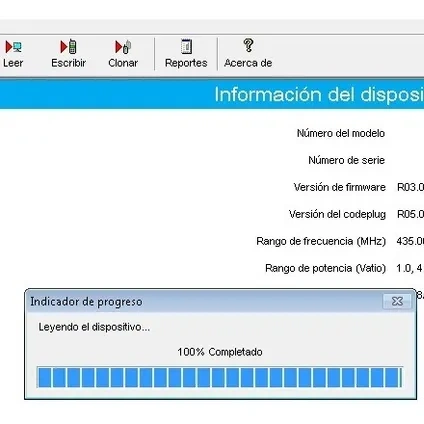Click 'Leyendo el dispositivo...' message

[94, 327]
